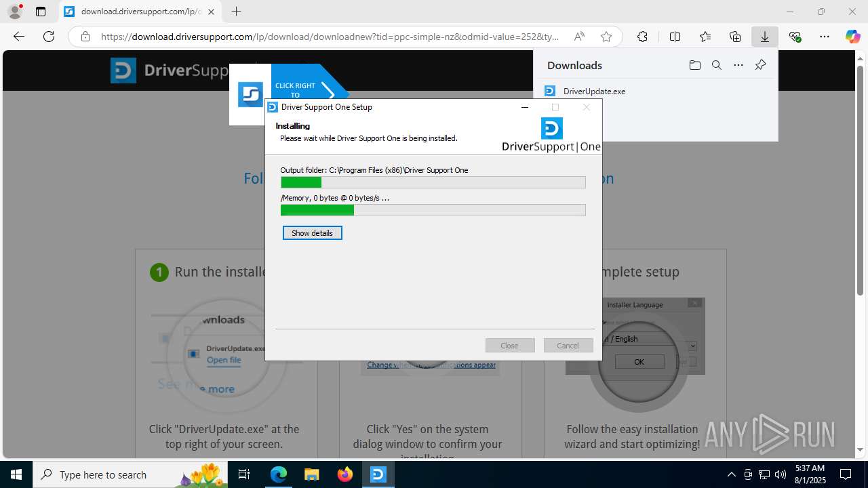868x488 pixels.
Task: Pin the Downloads panel
Action: point(760,65)
